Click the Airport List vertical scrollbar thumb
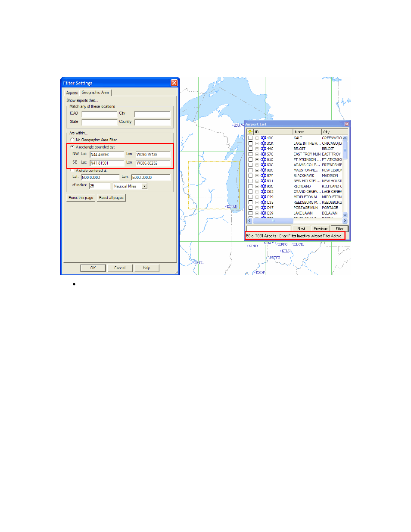This screenshot has width=411, height=532. [x=345, y=150]
